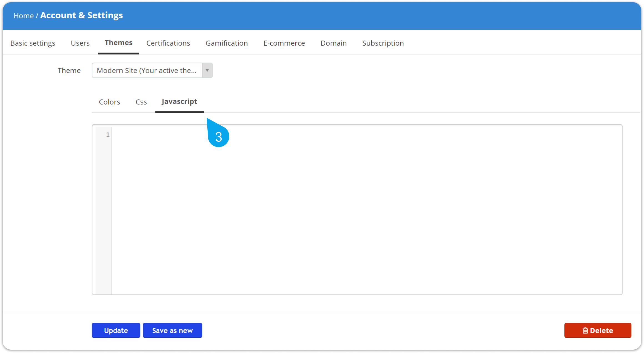Go to the Gamification tab
This screenshot has width=644, height=353.
coord(227,43)
